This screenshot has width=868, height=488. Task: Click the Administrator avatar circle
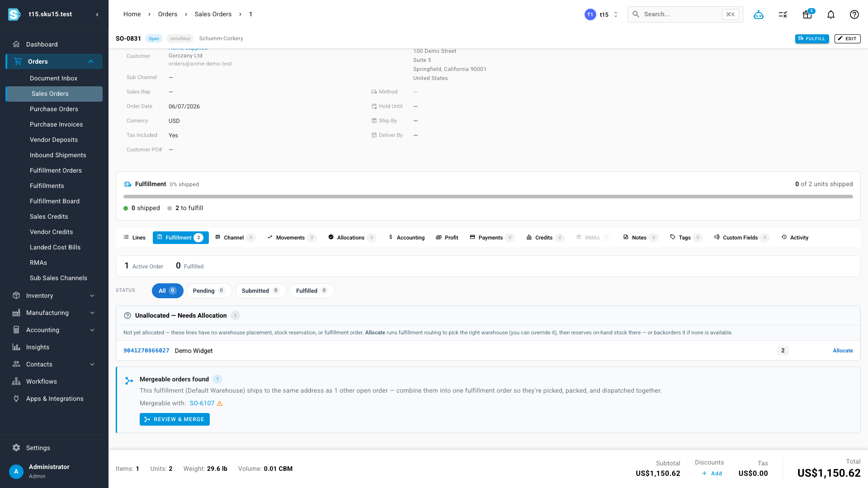[16, 471]
